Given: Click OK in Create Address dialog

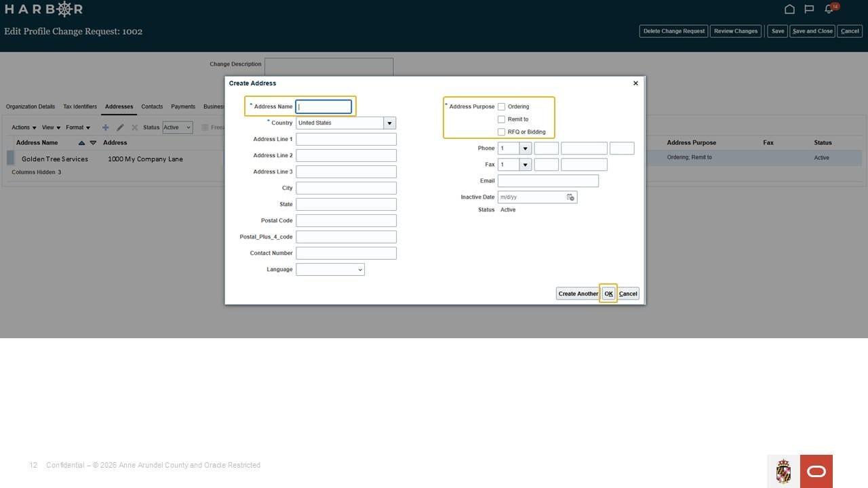Looking at the screenshot, I should pyautogui.click(x=608, y=293).
